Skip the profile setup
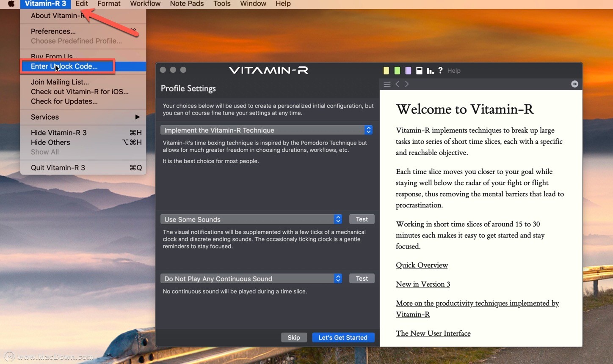 click(294, 337)
